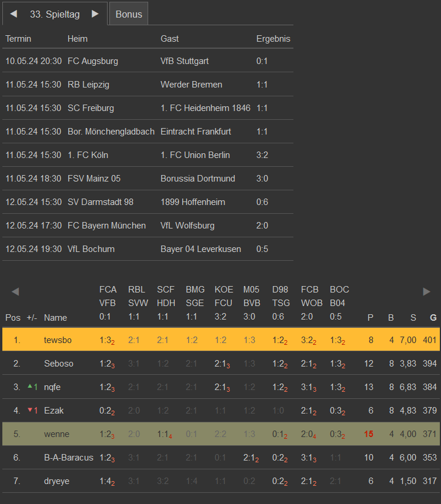
Task: Click FSV Mainz 05 vs Dortmund match
Action: coord(147,179)
